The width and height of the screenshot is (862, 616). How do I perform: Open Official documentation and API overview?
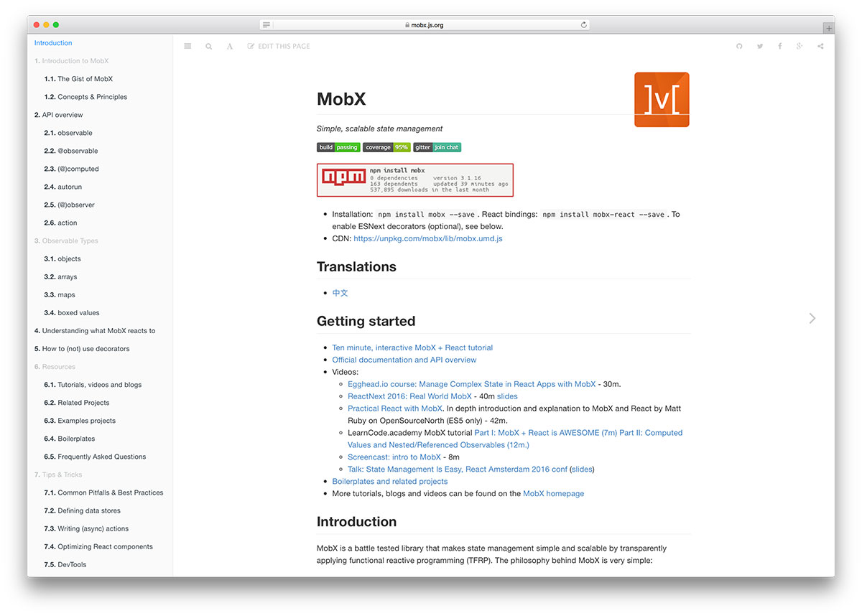[x=404, y=360]
